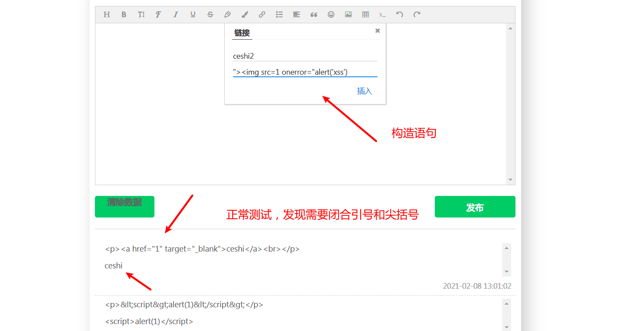Insert a code block
The height and width of the screenshot is (331, 644).
pyautogui.click(x=383, y=15)
